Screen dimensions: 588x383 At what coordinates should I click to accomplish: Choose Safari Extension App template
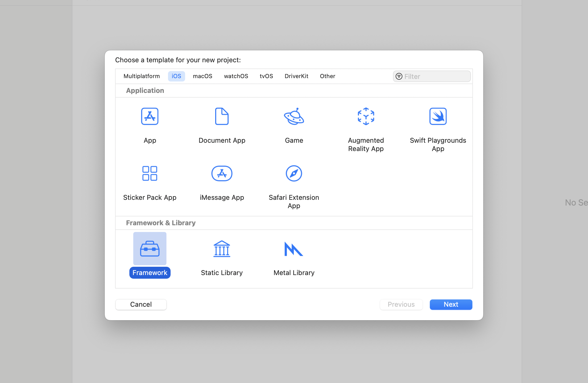pyautogui.click(x=294, y=173)
